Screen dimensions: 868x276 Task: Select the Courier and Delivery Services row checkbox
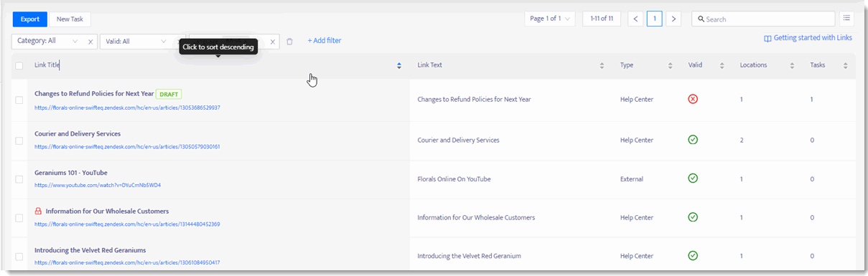click(19, 141)
